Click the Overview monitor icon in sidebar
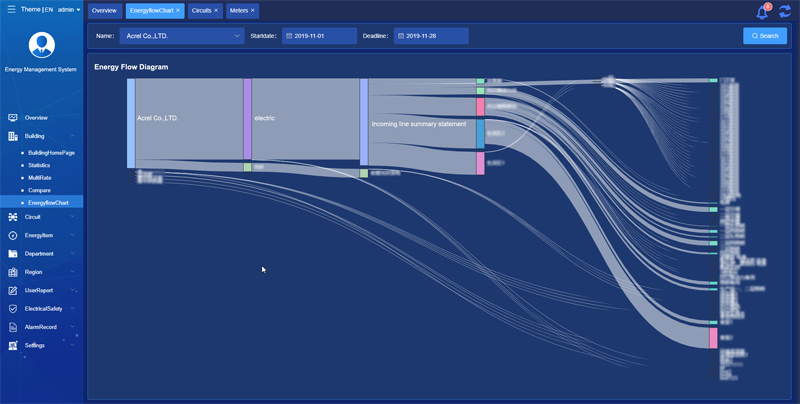 click(x=13, y=118)
